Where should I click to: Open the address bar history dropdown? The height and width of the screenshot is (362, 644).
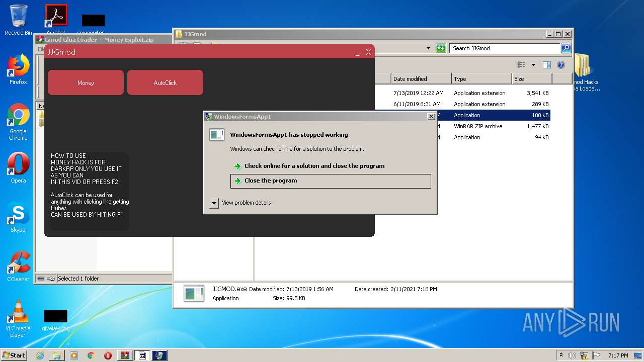[x=428, y=48]
